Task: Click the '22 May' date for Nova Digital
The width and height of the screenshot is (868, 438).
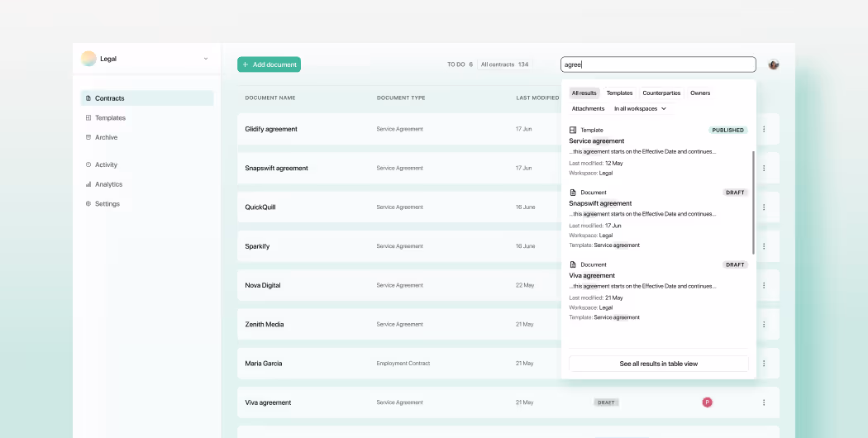Action: click(x=525, y=285)
